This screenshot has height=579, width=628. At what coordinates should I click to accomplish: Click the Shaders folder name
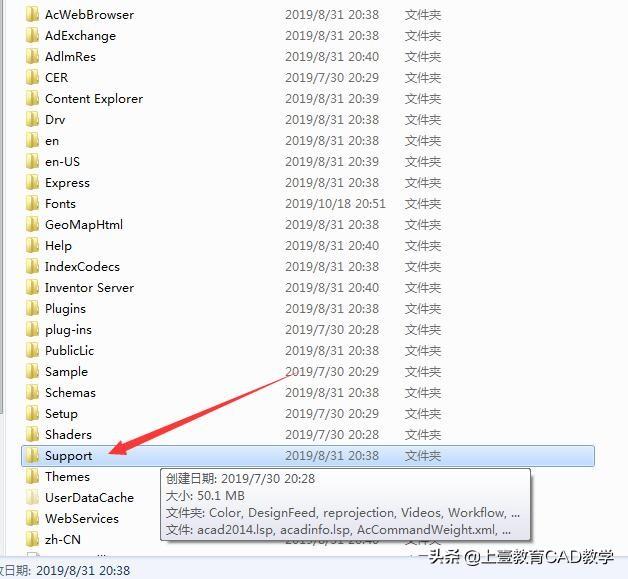click(68, 434)
